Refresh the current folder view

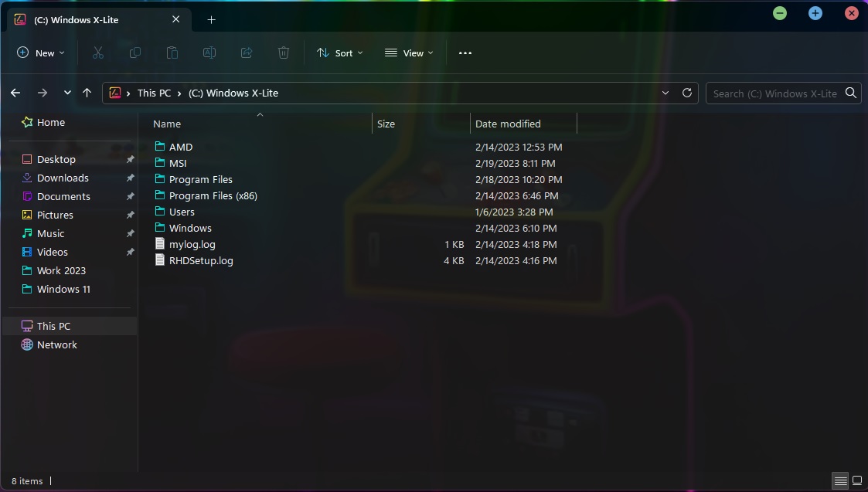tap(687, 93)
